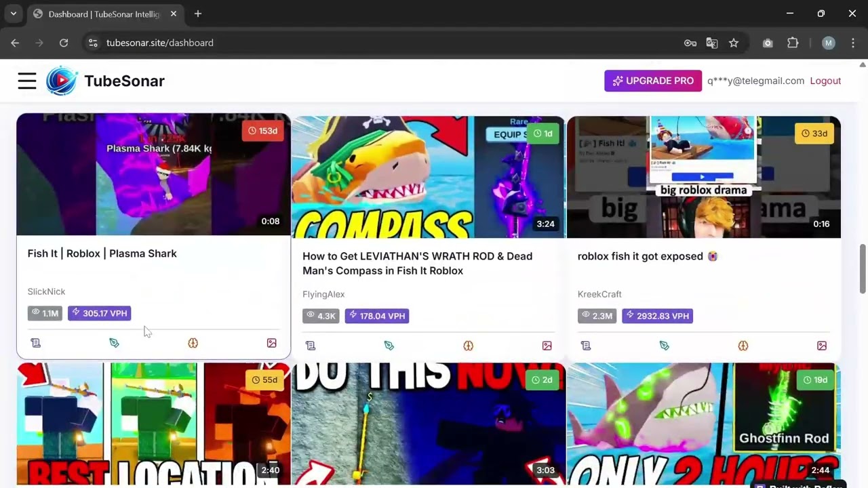The height and width of the screenshot is (488, 868).
Task: Click the TubeSonar brand name text
Action: point(124,81)
